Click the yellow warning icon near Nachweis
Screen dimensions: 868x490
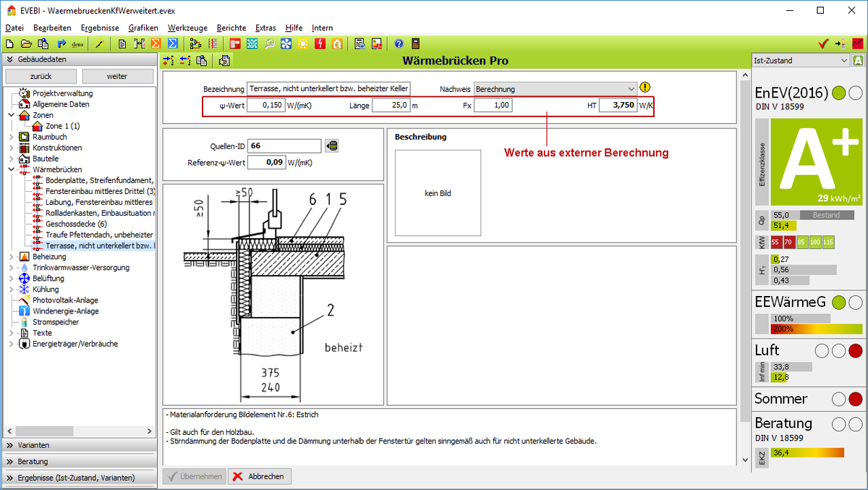pos(645,88)
